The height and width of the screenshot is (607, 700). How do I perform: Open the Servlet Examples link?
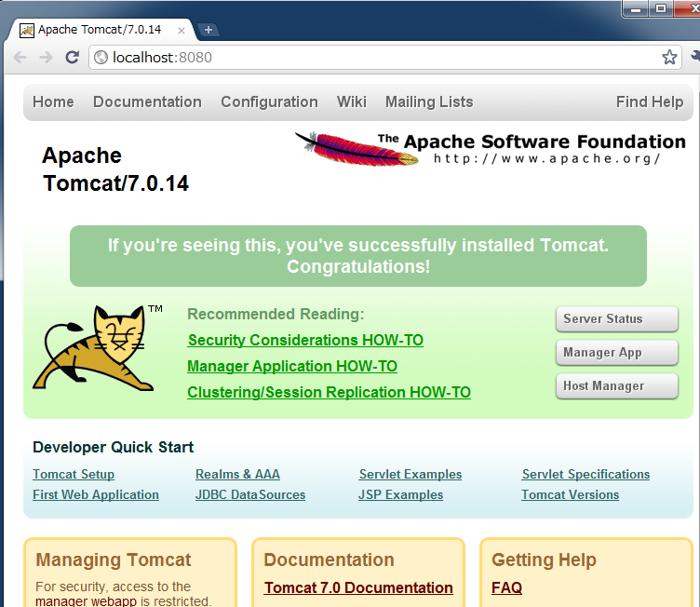point(411,475)
